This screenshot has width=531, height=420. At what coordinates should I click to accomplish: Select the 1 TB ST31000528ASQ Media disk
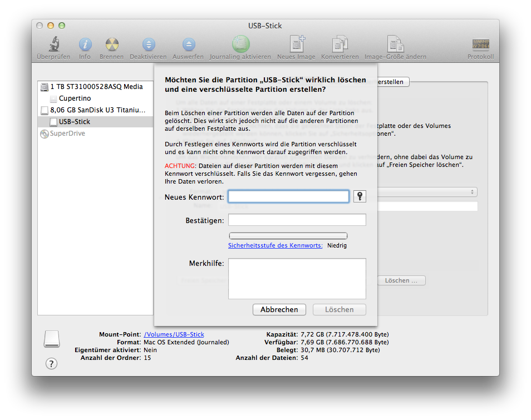point(96,87)
